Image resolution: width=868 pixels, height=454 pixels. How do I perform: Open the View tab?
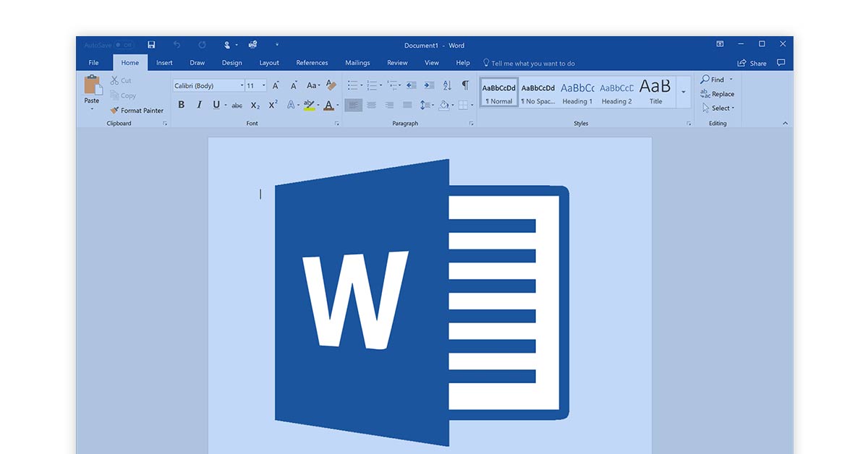432,63
